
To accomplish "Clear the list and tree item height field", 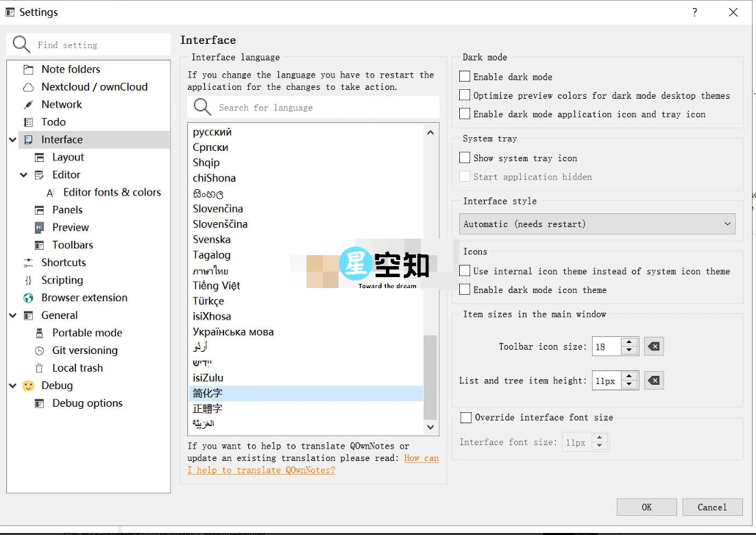I will pyautogui.click(x=653, y=380).
